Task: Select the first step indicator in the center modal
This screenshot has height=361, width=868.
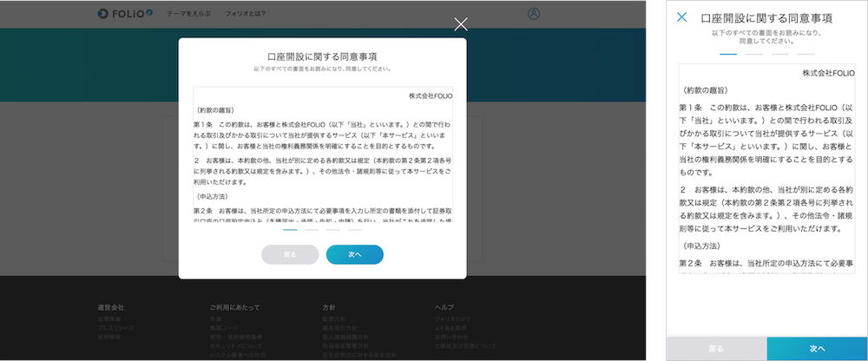Action: click(x=290, y=231)
